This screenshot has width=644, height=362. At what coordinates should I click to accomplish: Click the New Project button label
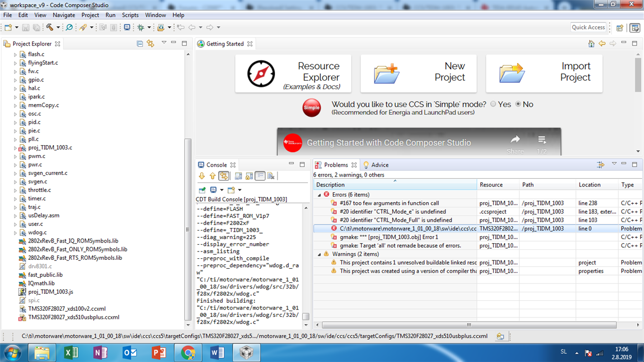[x=449, y=72]
